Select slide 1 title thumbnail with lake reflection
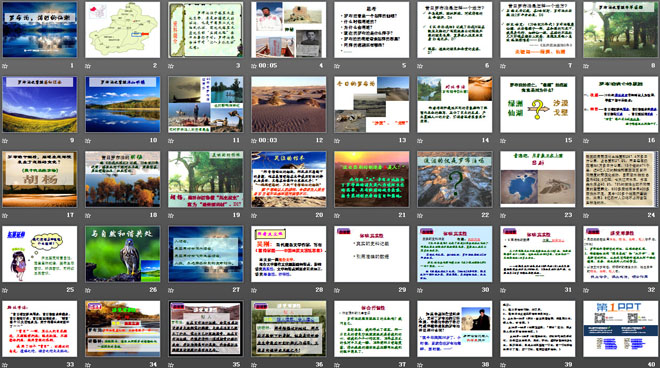This screenshot has height=368, width=660. coord(40,29)
